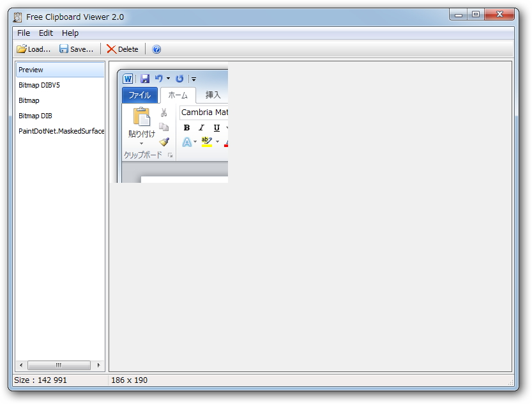Open help via the question mark icon

click(x=155, y=49)
